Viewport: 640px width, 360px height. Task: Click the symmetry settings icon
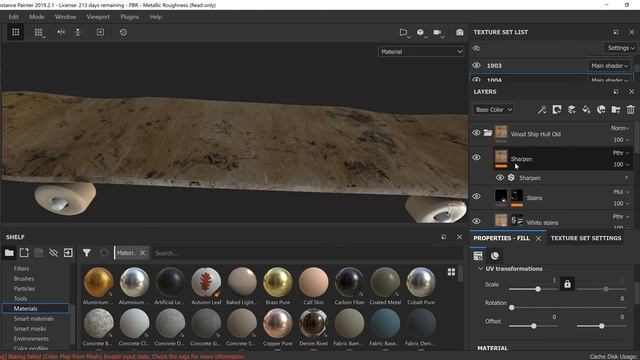click(78, 32)
